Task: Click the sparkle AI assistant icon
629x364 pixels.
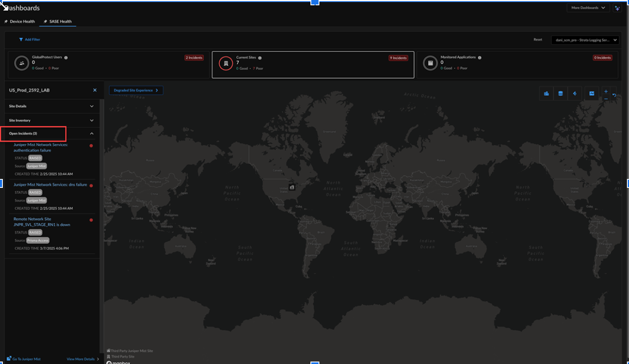Action: tap(617, 8)
